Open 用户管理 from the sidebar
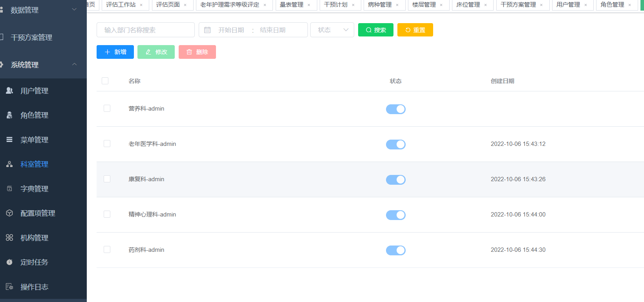This screenshot has width=644, height=302. pyautogui.click(x=43, y=91)
